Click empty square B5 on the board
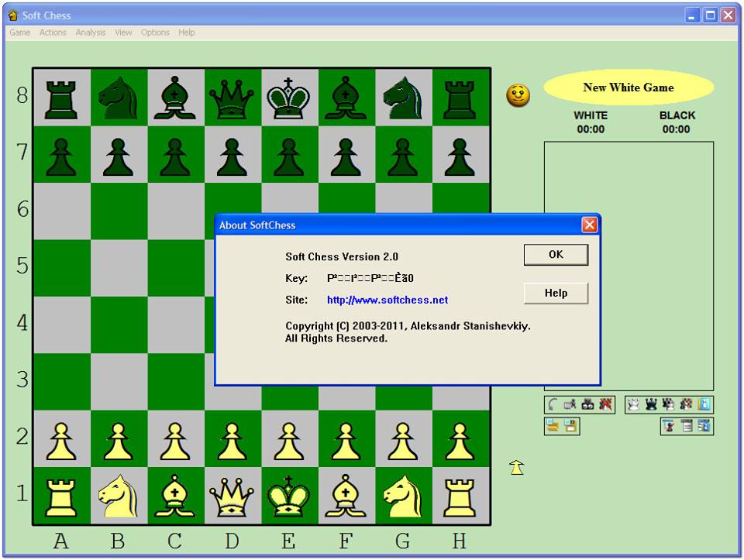This screenshot has width=744, height=560. click(119, 268)
